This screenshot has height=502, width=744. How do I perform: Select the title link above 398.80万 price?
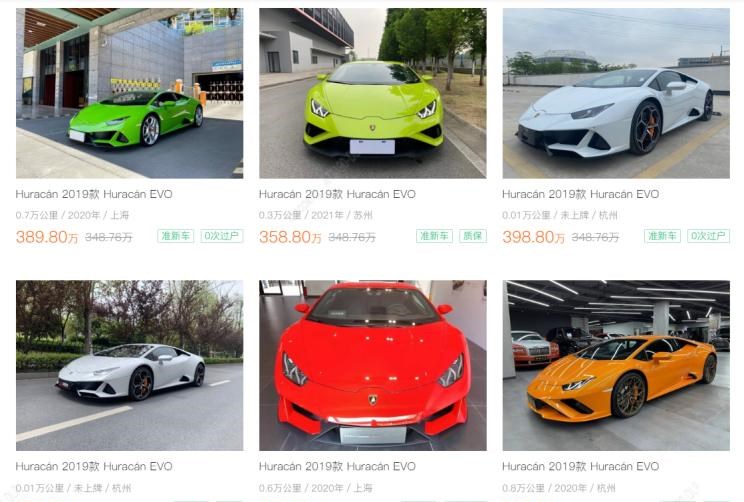[x=581, y=194]
